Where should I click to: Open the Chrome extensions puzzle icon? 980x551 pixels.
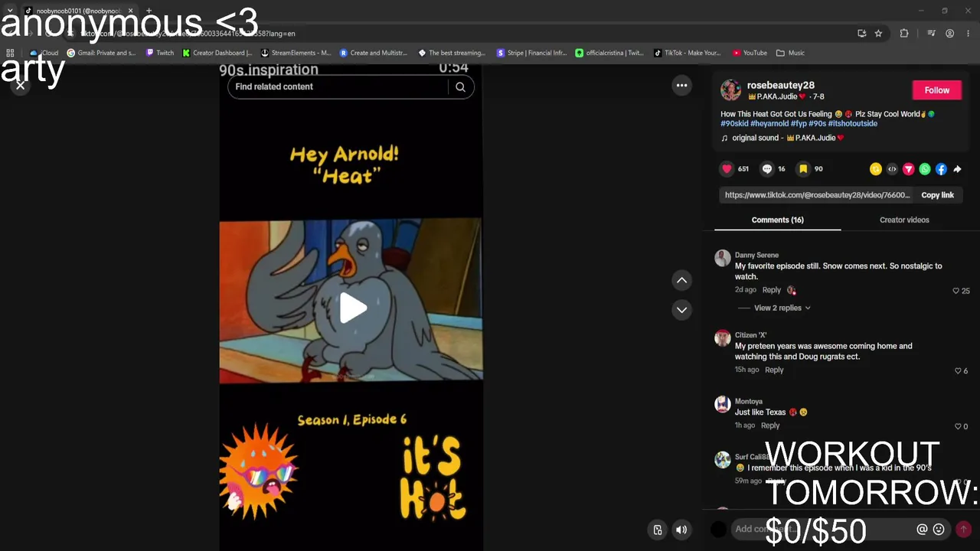(904, 34)
